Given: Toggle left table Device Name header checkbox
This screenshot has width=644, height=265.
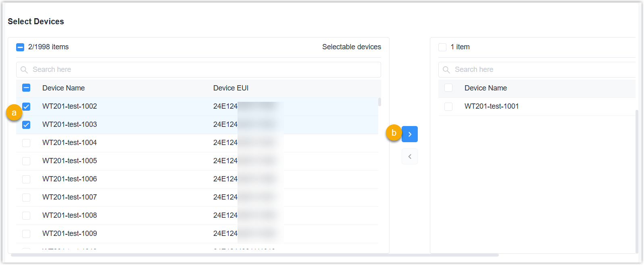Looking at the screenshot, I should [26, 88].
